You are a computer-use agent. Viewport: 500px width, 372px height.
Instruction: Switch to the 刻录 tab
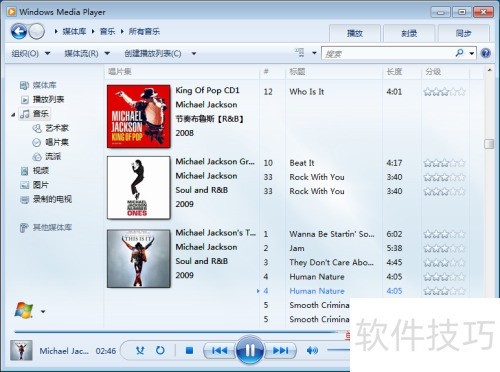(409, 33)
